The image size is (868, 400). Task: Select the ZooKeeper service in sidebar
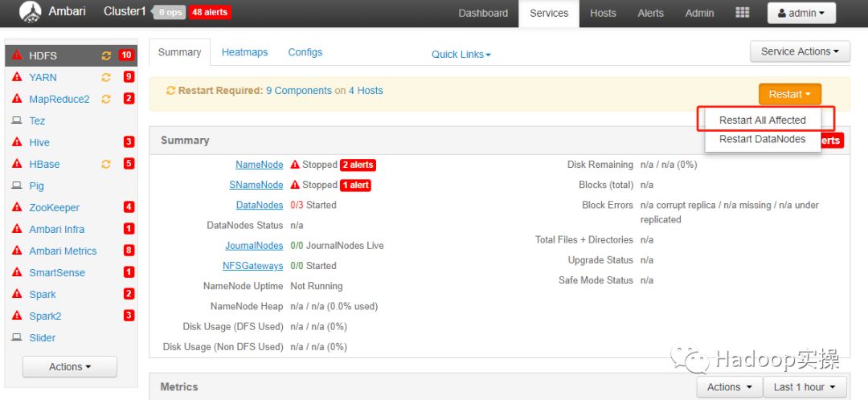[55, 207]
